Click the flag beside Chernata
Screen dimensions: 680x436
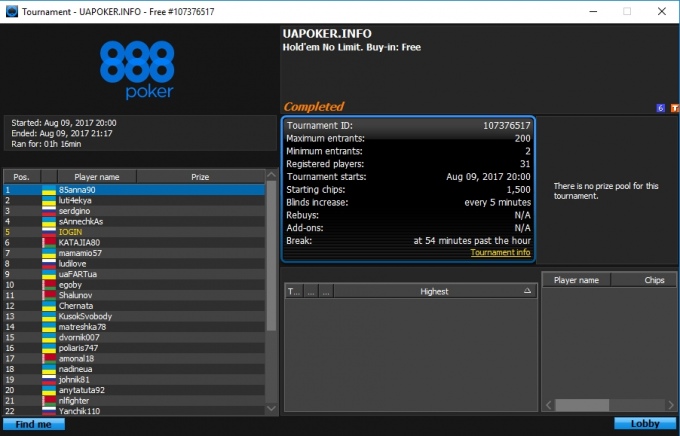pos(49,306)
